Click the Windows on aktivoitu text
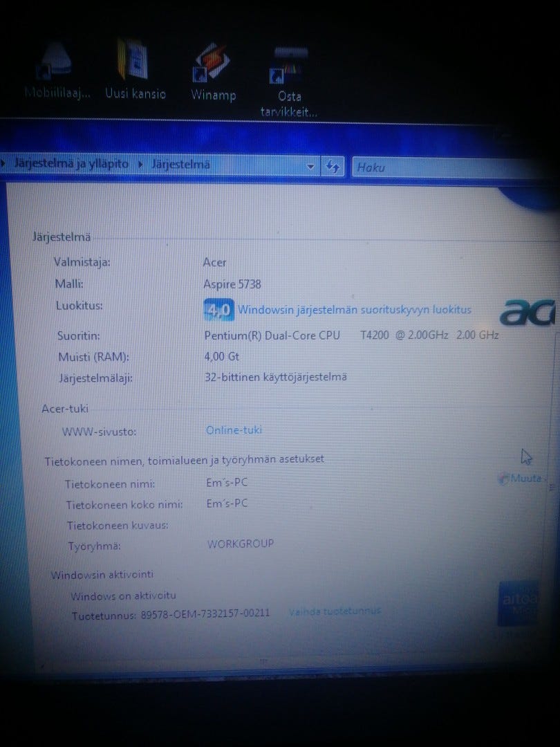The image size is (560, 747). [123, 596]
